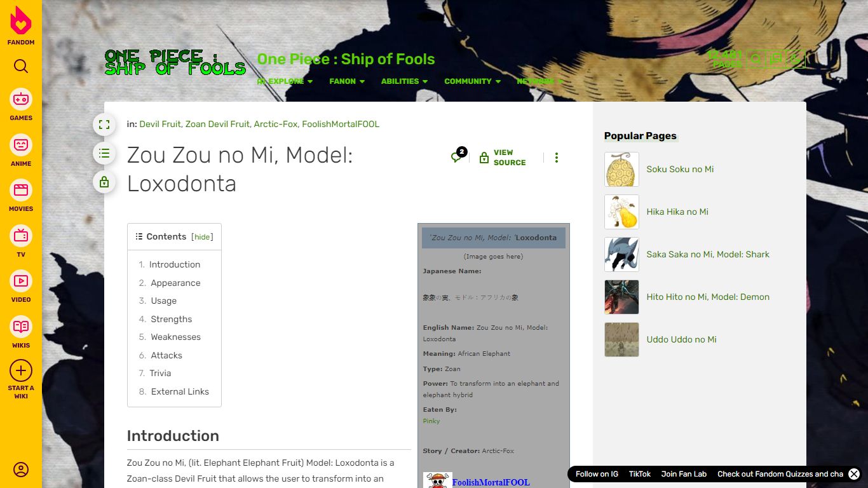
Task: Open the Pinky character link in infobox
Action: tap(431, 421)
